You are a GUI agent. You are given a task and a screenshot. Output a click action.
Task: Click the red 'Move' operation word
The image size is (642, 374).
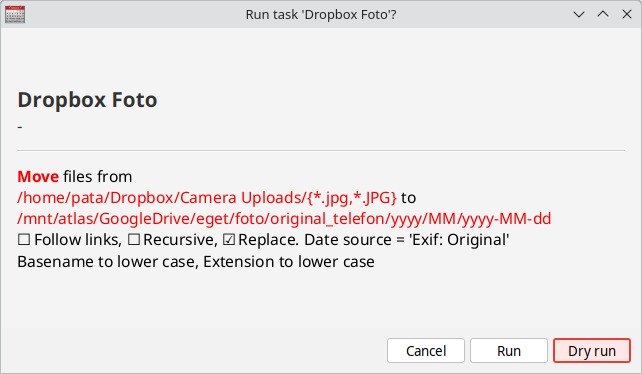point(38,177)
